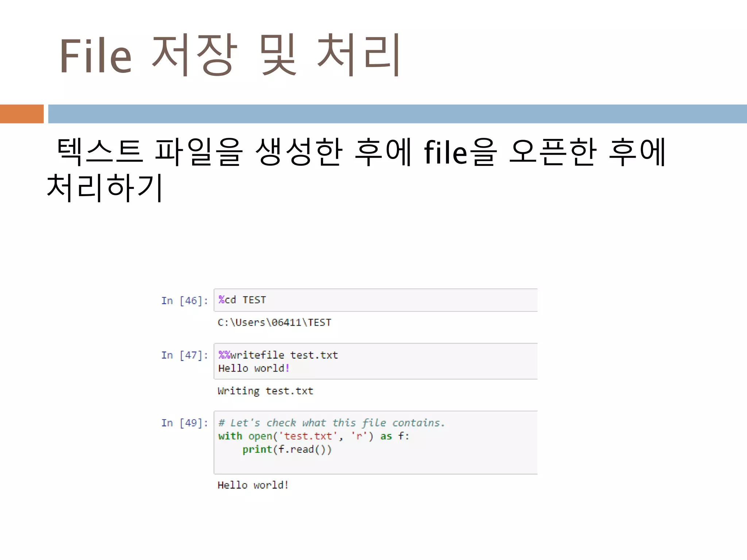Click the '%%writefile test.txt' code line
Screen dimensions: 747x560
[278, 355]
